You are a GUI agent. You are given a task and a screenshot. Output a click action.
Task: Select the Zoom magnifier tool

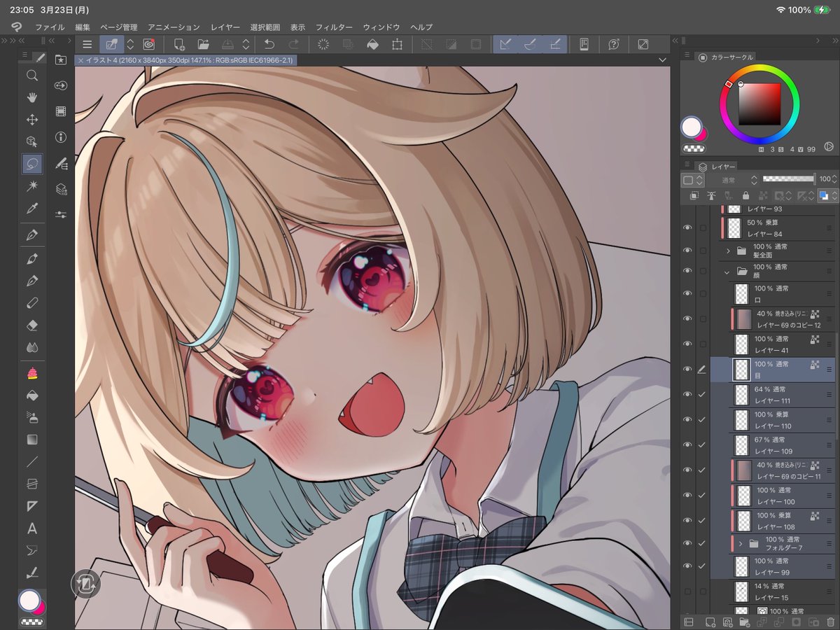coord(31,76)
